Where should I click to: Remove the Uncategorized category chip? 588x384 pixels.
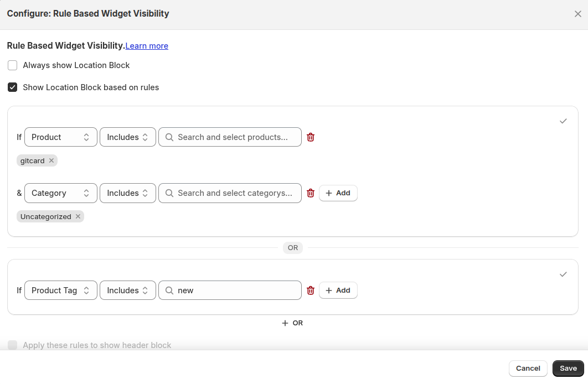78,216
